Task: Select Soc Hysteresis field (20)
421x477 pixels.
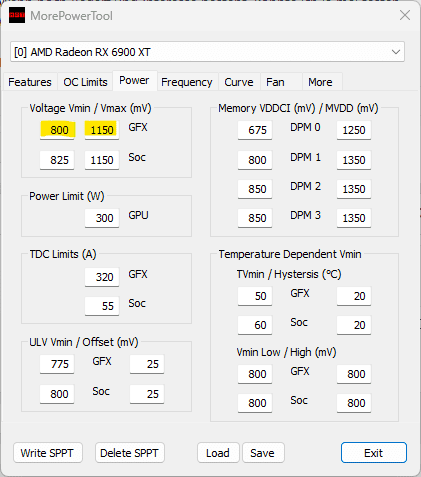Action: (354, 325)
